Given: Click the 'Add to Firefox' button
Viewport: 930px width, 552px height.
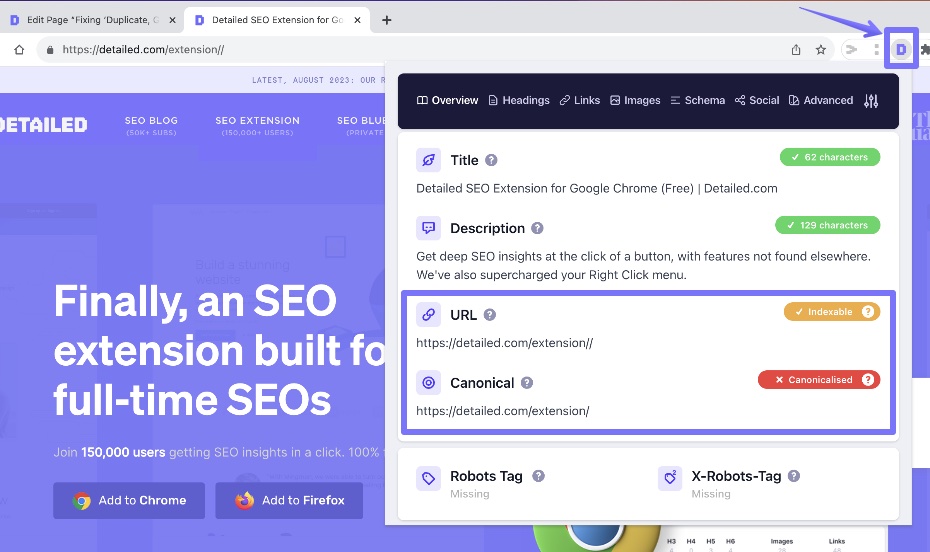Looking at the screenshot, I should tap(289, 500).
